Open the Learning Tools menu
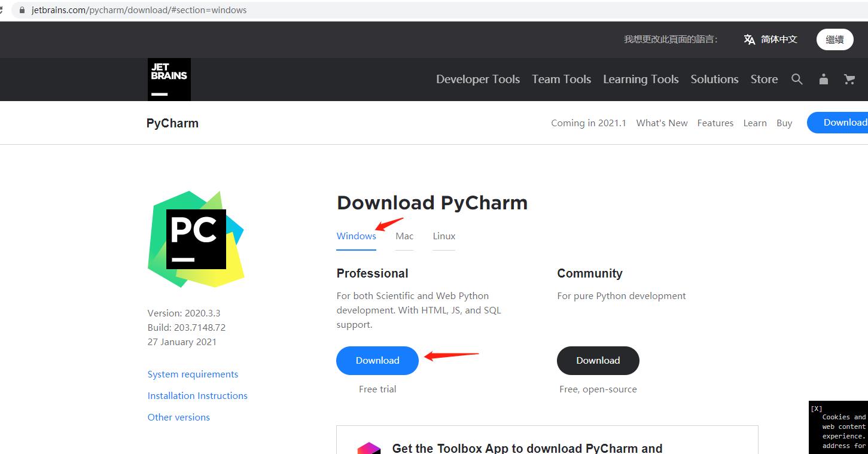 [641, 79]
